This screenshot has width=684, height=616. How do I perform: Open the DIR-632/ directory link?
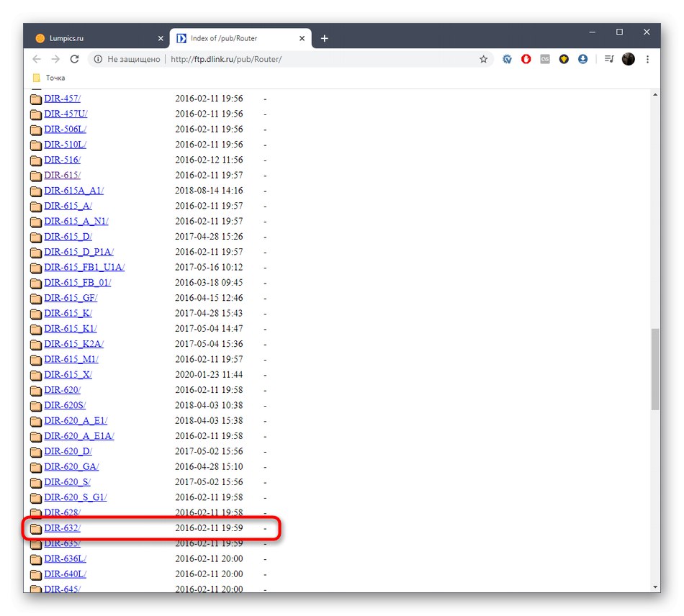coord(62,528)
